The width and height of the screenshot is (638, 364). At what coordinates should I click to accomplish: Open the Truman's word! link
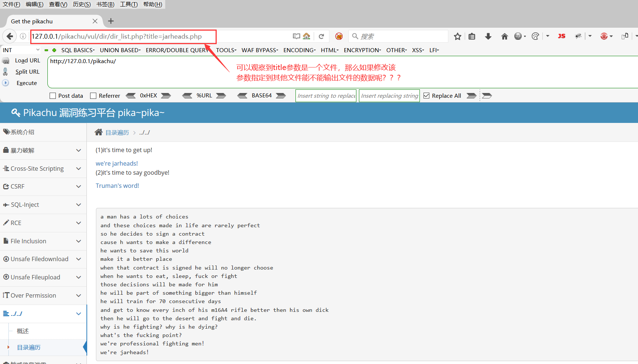point(117,186)
